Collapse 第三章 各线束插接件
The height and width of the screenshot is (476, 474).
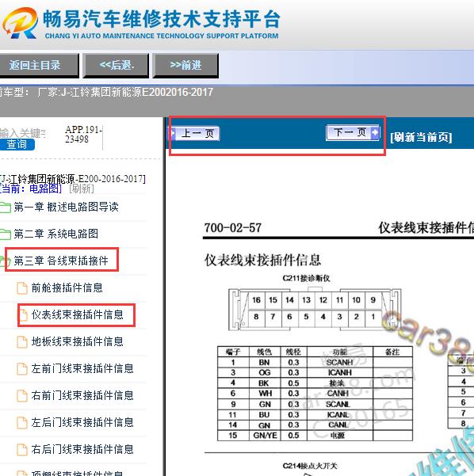point(61,261)
